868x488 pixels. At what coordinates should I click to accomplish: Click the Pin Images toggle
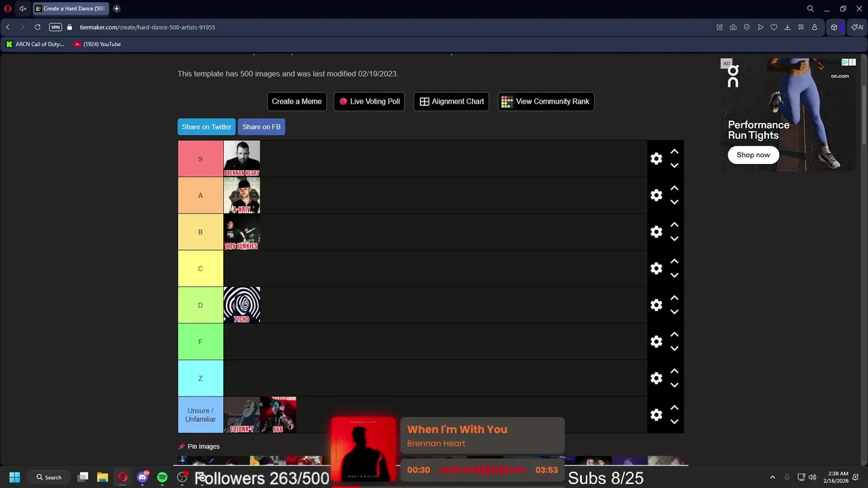pos(199,447)
